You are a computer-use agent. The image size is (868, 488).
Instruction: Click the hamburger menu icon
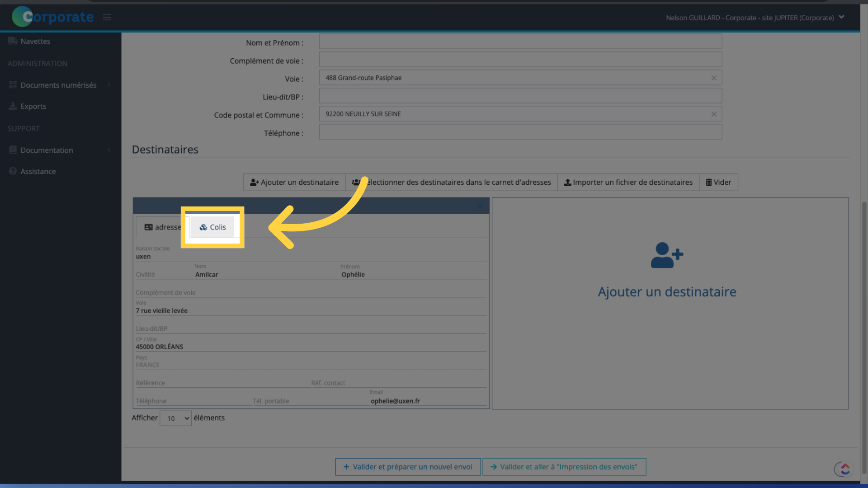[x=107, y=17]
